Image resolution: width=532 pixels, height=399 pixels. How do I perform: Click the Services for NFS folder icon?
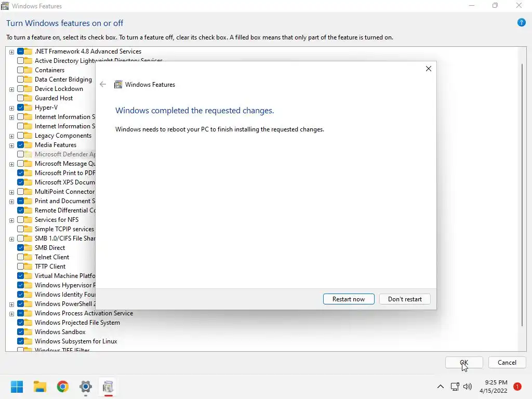pyautogui.click(x=28, y=220)
